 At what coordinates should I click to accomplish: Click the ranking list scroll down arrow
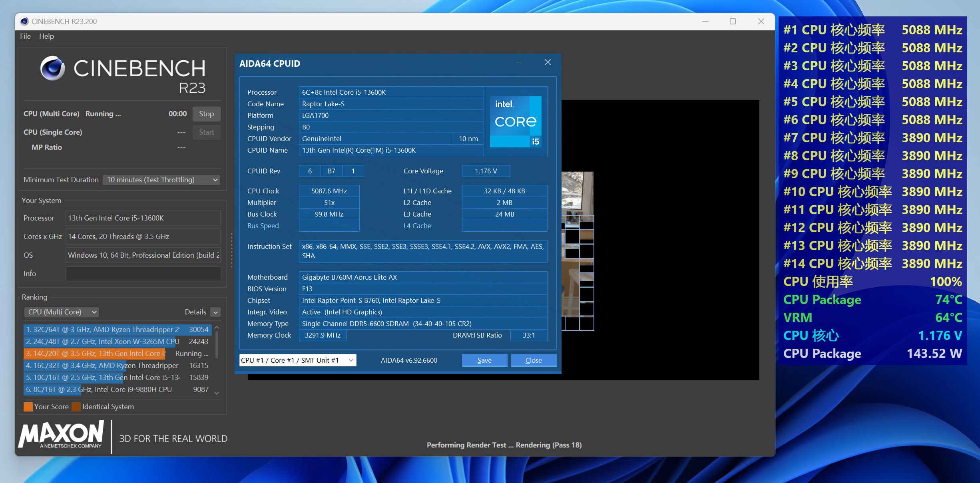point(217,393)
